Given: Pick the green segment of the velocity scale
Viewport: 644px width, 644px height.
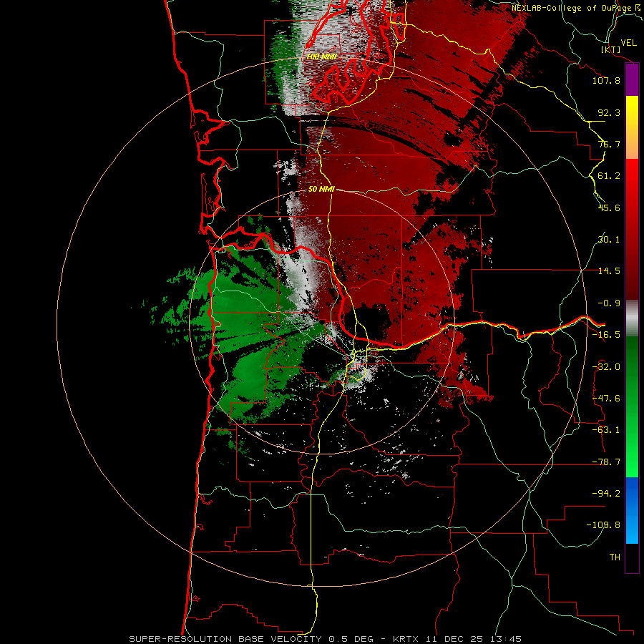Looking at the screenshot, I should 632,406.
